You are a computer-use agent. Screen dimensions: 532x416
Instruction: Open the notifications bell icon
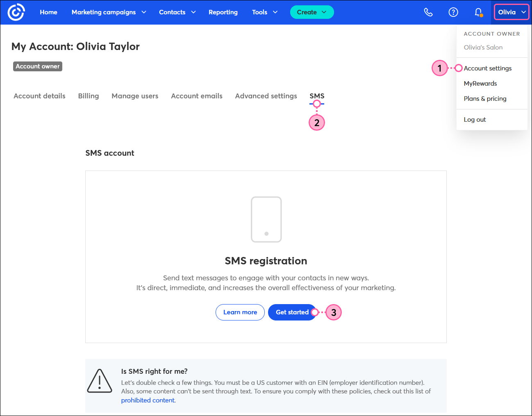(x=478, y=12)
